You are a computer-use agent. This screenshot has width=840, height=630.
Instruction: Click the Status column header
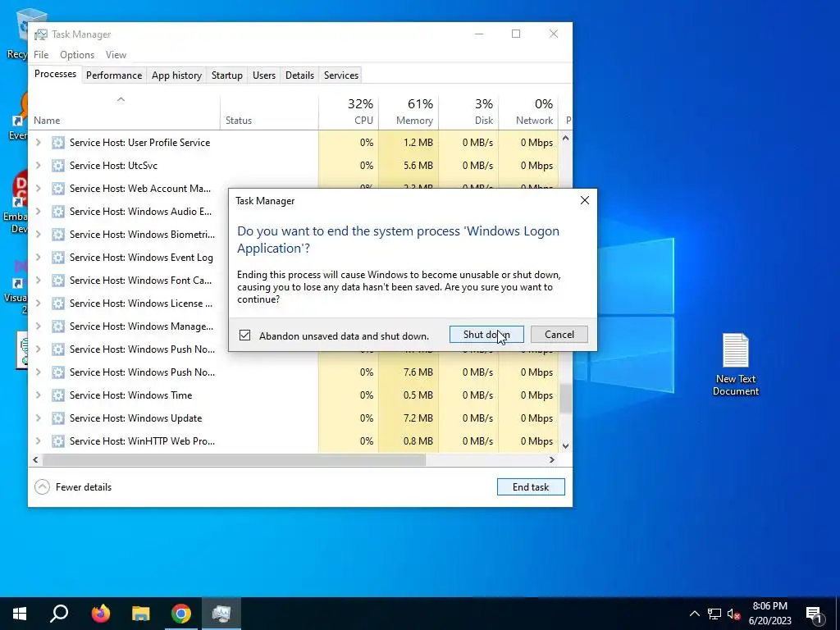click(269, 112)
